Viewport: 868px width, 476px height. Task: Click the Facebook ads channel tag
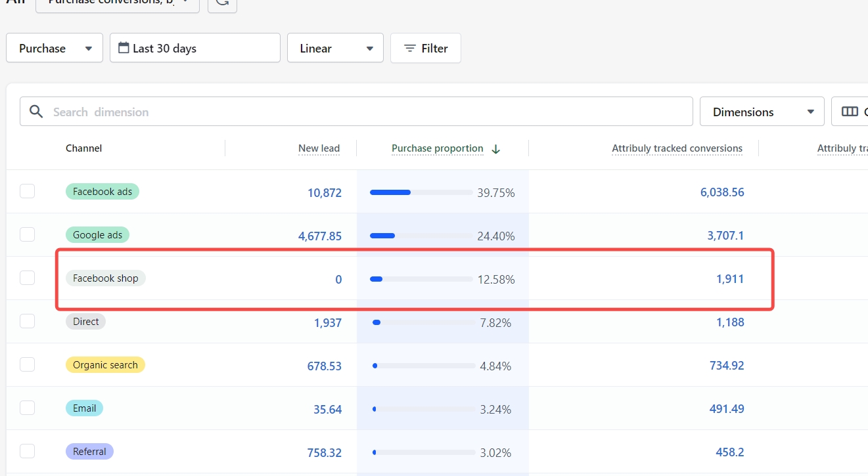(103, 192)
